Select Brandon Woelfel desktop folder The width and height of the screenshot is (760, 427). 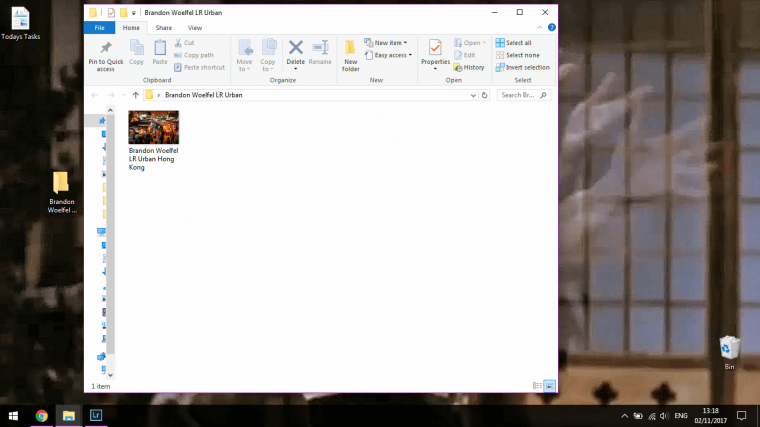click(x=62, y=192)
